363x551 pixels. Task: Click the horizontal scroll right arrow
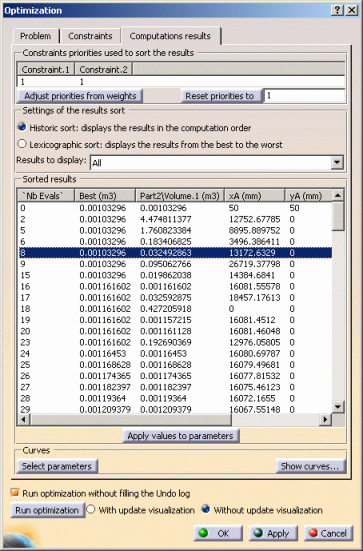[325, 419]
